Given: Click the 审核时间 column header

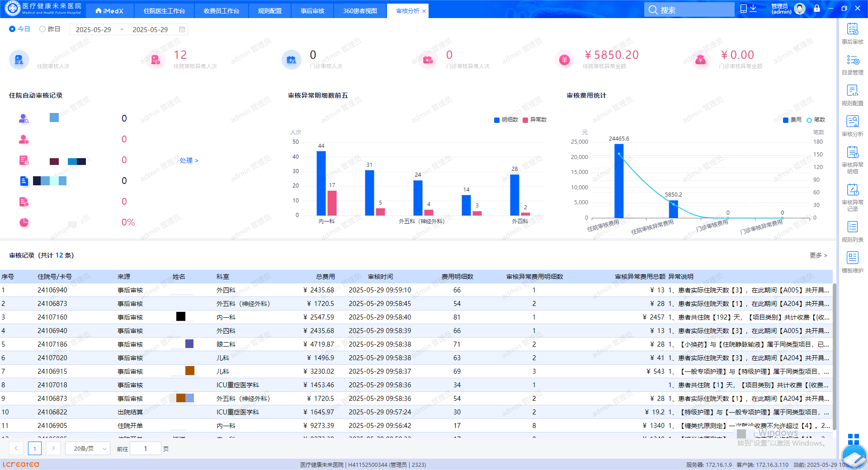Looking at the screenshot, I should [380, 277].
